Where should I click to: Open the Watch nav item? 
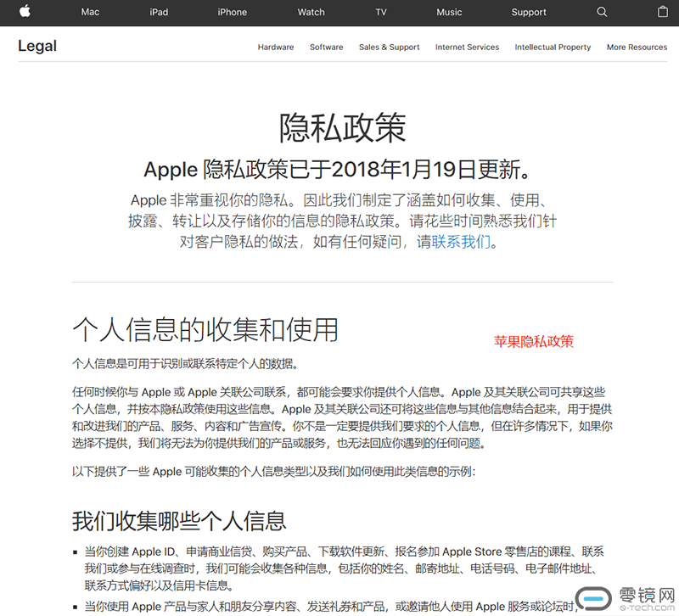(311, 12)
